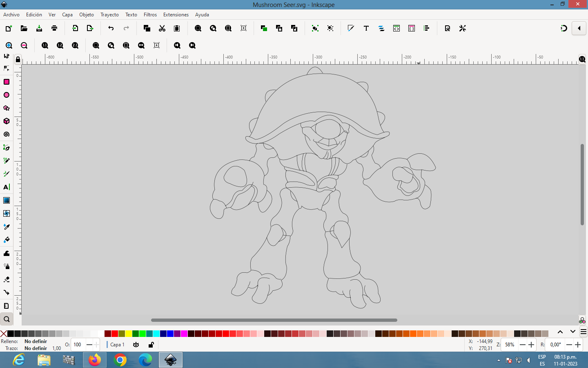Open the Capa menu
The height and width of the screenshot is (368, 588).
point(67,15)
